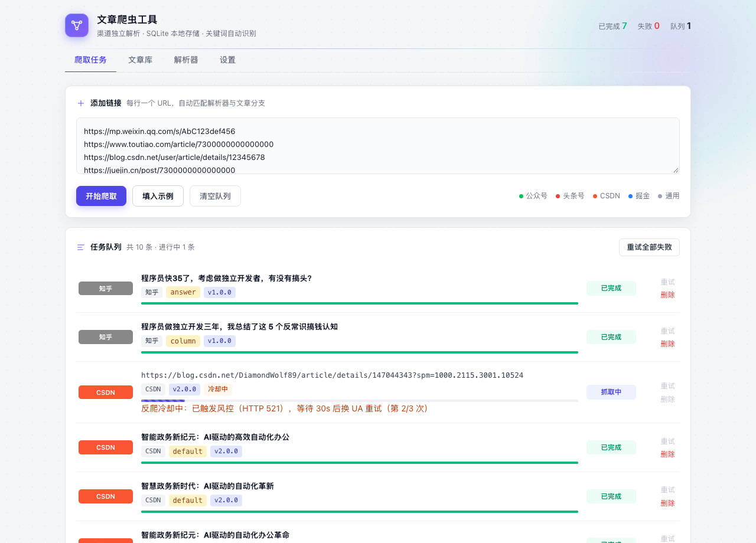Click the orange CSDN badge beside 智慧政务新时代
This screenshot has width=756, height=543.
106,496
